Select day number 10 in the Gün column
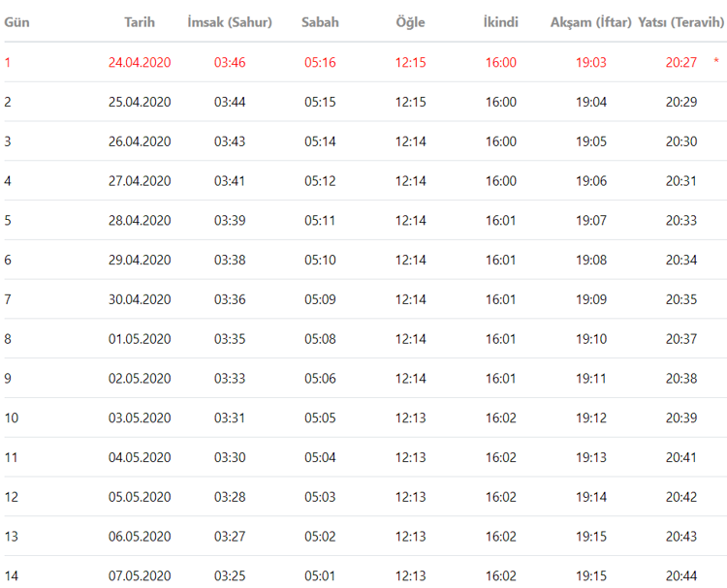The height and width of the screenshot is (588, 727). coord(12,418)
